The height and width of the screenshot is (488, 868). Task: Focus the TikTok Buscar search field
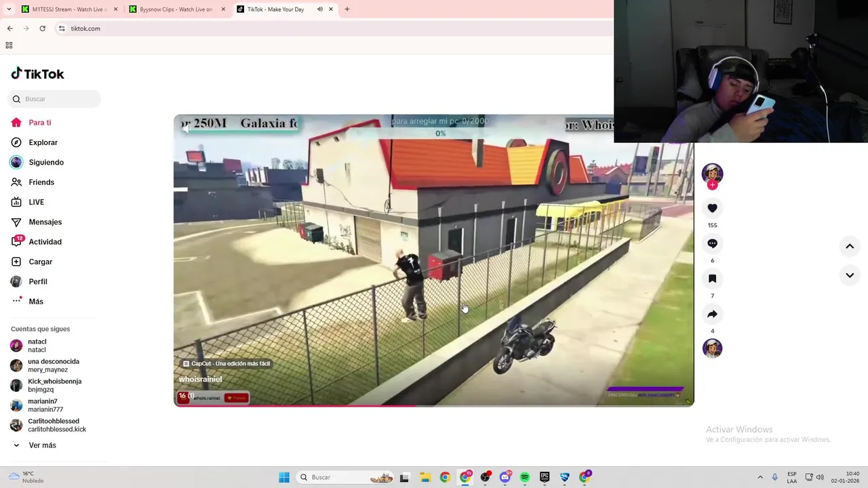tap(54, 99)
